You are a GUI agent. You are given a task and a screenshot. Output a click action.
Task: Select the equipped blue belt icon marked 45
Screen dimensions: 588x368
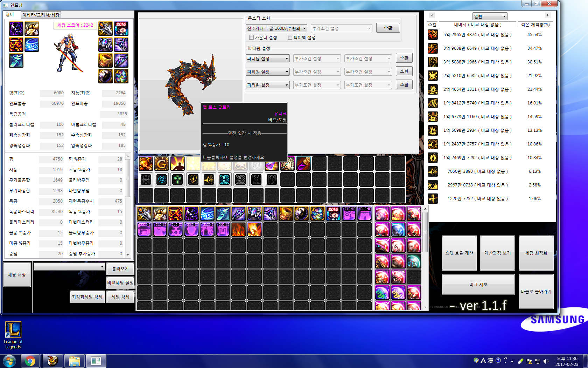(x=32, y=45)
